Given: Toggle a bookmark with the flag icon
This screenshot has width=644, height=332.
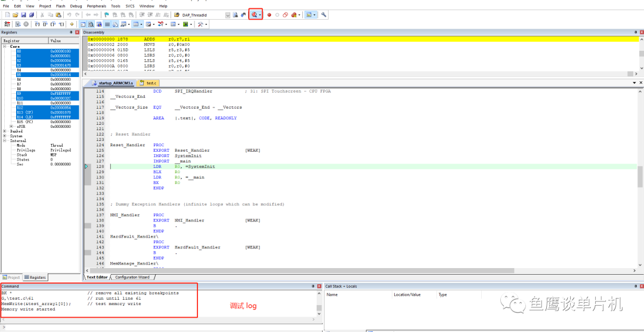Looking at the screenshot, I should tap(106, 15).
